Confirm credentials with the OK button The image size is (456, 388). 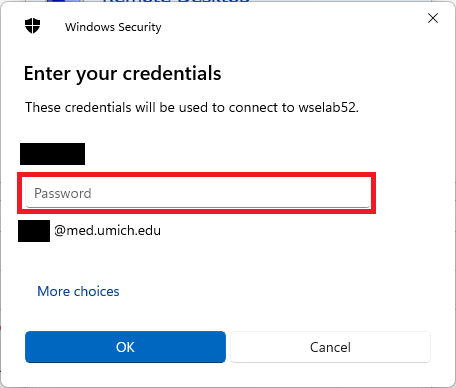click(x=125, y=347)
